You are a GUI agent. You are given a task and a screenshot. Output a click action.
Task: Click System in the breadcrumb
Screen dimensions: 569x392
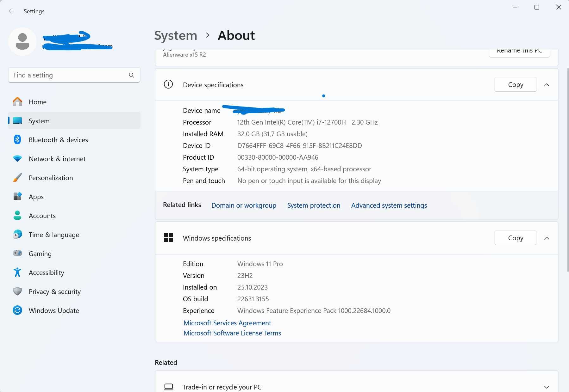176,35
